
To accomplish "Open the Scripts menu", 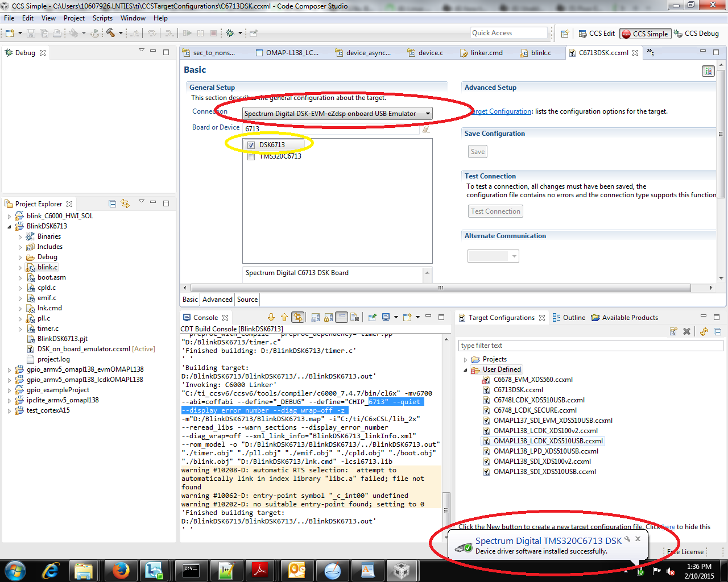I will 102,18.
